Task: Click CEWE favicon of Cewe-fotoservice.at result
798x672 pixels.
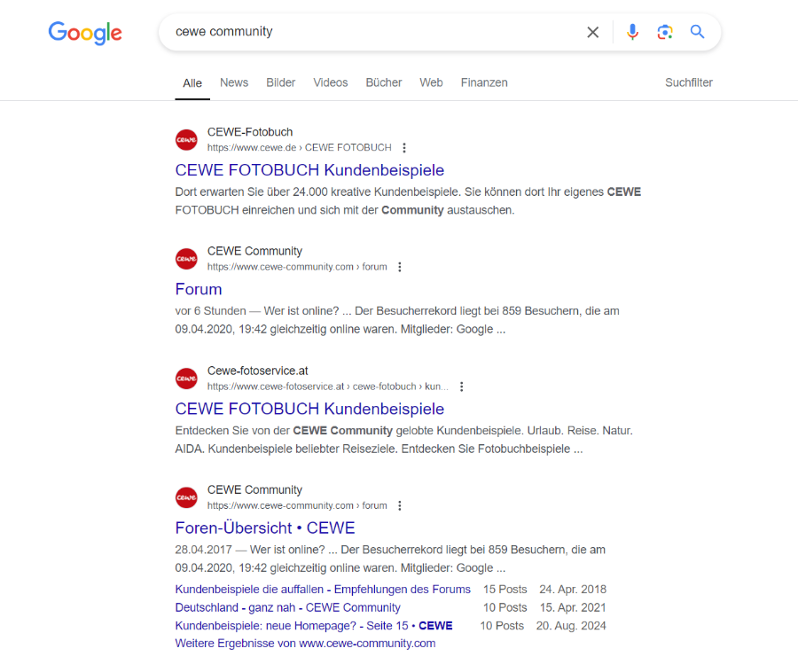Action: click(186, 379)
